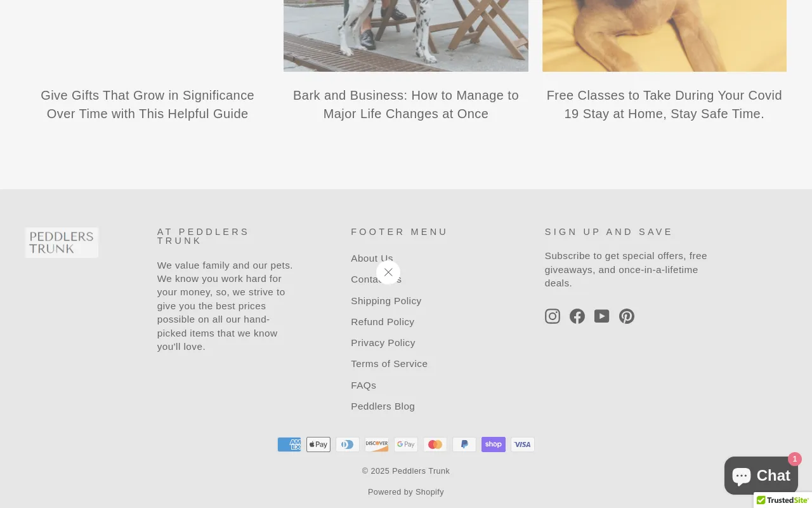The width and height of the screenshot is (812, 508).
Task: Open the dog on sidewalk article thumbnail
Action: [x=406, y=36]
